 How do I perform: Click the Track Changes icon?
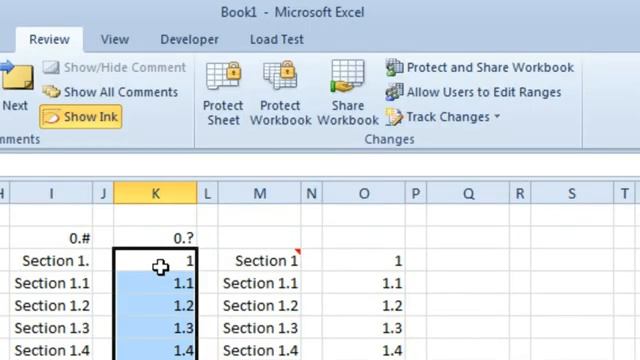[394, 117]
